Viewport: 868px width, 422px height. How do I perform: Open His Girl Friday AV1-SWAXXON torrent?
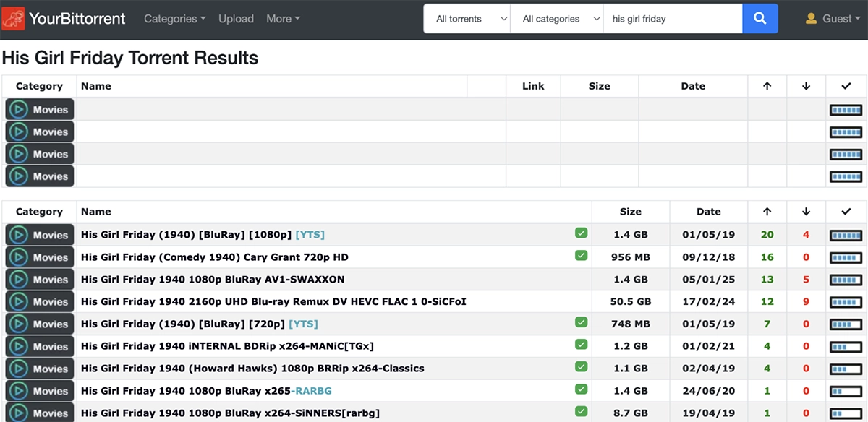click(x=213, y=280)
